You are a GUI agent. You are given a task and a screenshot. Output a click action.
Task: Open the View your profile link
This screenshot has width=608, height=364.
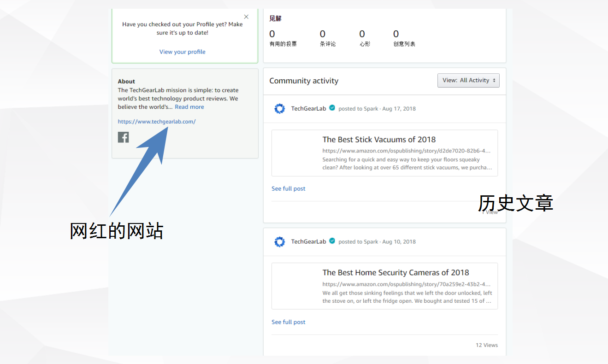click(x=182, y=52)
